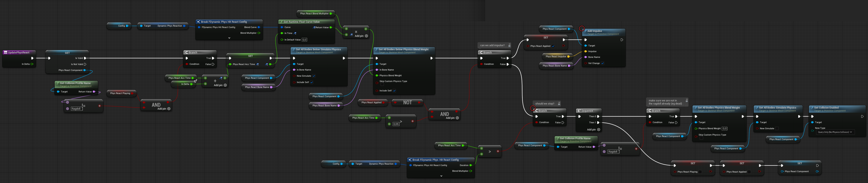Click the pin toggle on 'can we add impulse?' comment
This screenshot has width=868, height=183.
(x=509, y=45)
